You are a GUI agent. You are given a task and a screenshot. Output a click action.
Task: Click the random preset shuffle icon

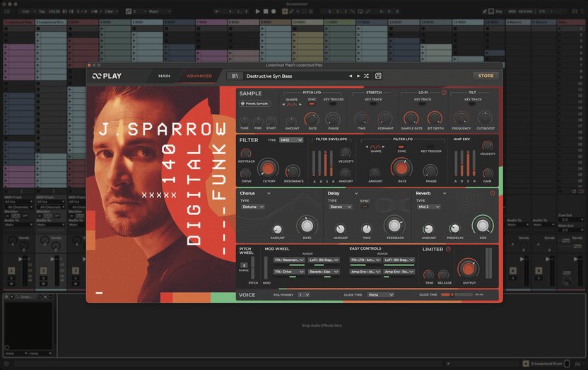coord(366,76)
